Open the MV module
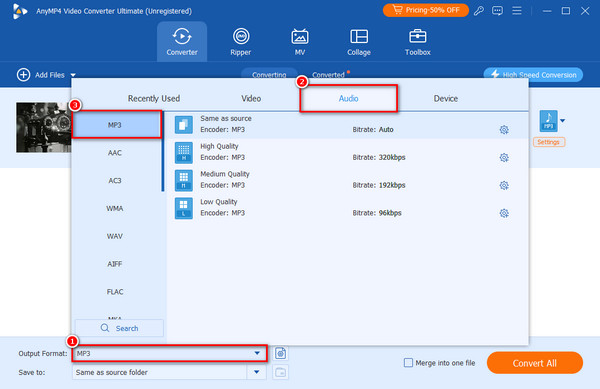This screenshot has width=600, height=389. pos(300,42)
